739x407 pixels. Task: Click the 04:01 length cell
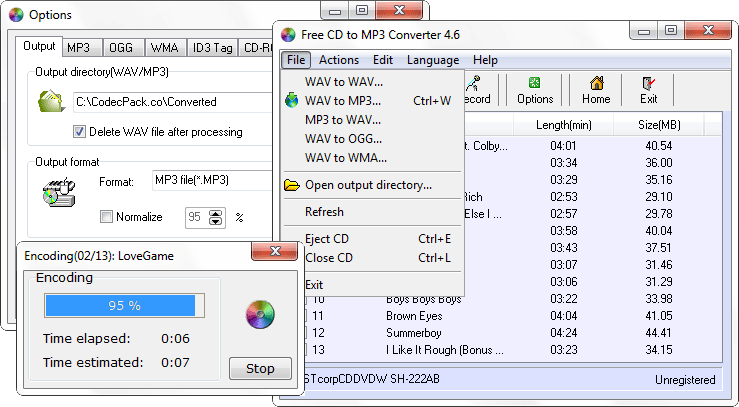click(563, 146)
